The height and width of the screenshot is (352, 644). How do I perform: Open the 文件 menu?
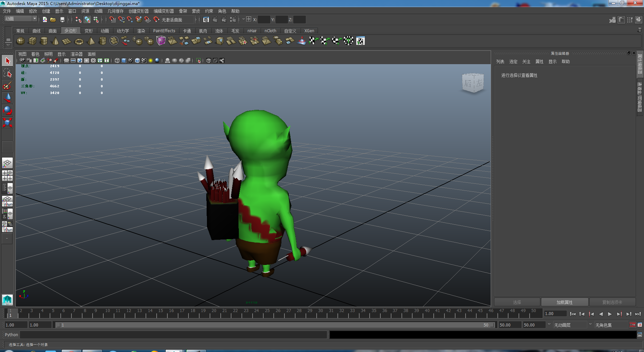7,11
